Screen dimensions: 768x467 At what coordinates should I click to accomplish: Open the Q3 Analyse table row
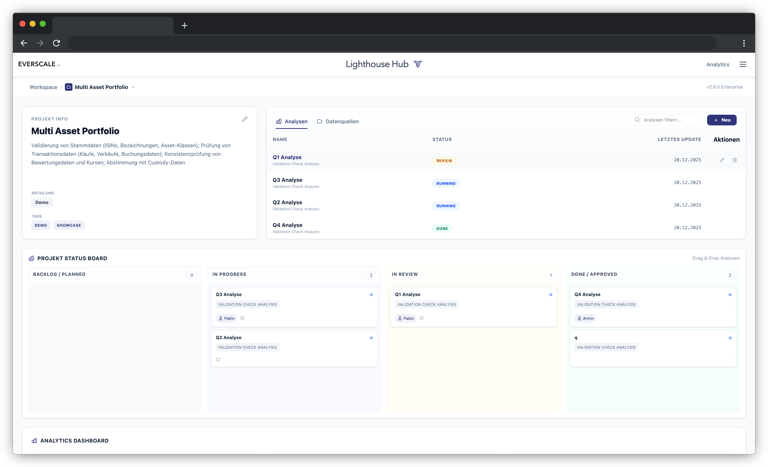[x=506, y=183]
